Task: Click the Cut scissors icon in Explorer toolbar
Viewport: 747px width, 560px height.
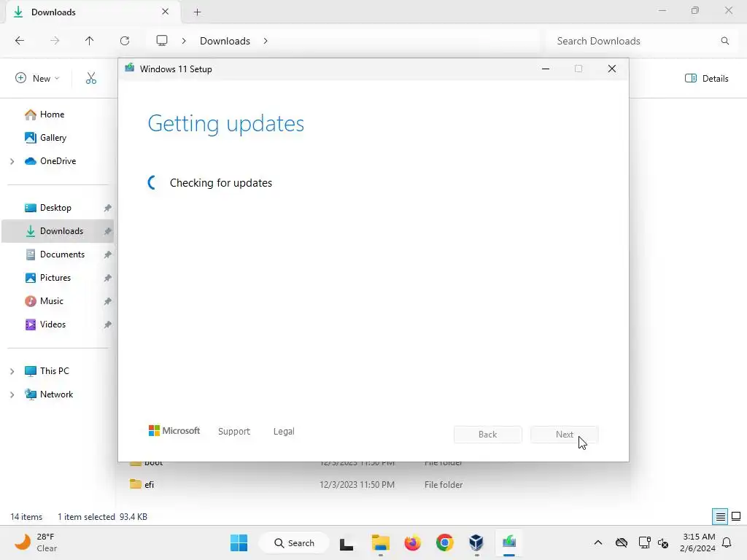Action: coord(91,78)
